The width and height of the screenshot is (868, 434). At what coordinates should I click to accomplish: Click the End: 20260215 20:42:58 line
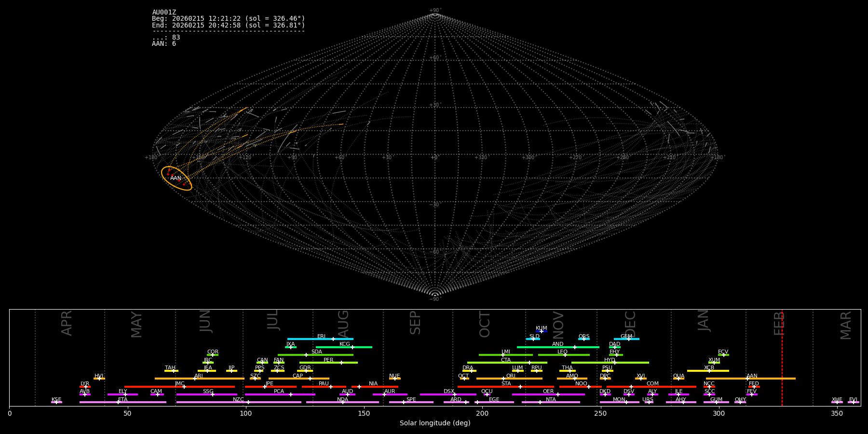pyautogui.click(x=229, y=25)
